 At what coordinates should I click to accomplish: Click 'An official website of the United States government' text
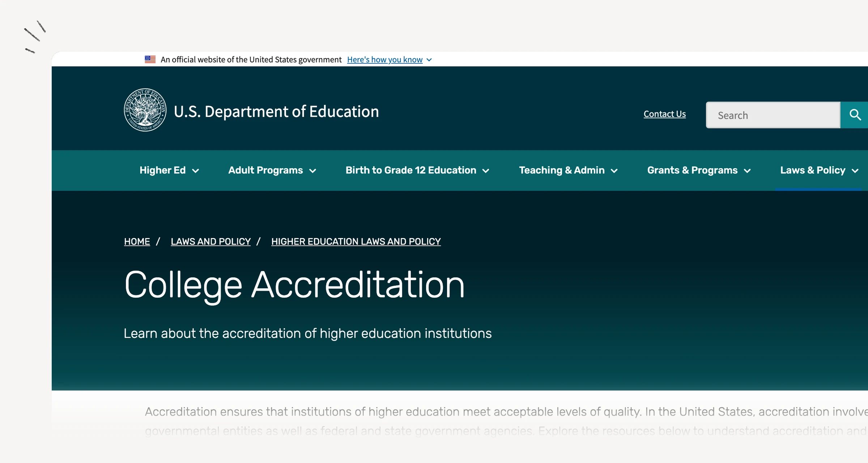pyautogui.click(x=251, y=60)
